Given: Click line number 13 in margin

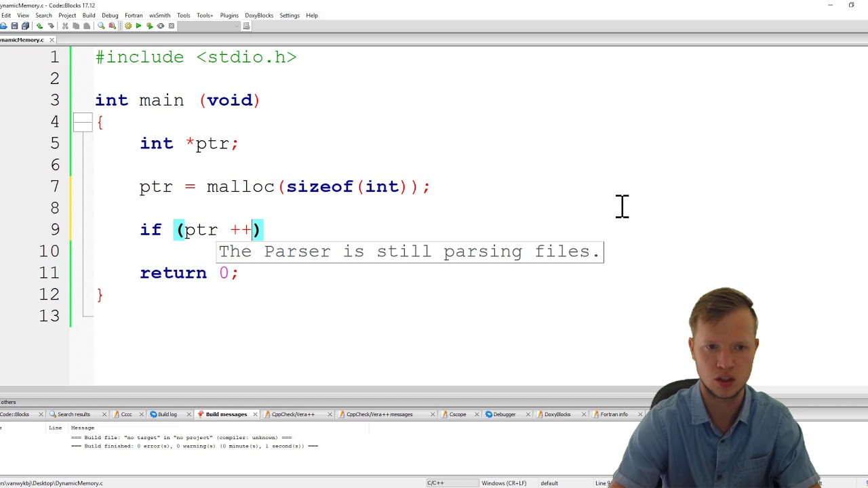Looking at the screenshot, I should click(x=50, y=316).
